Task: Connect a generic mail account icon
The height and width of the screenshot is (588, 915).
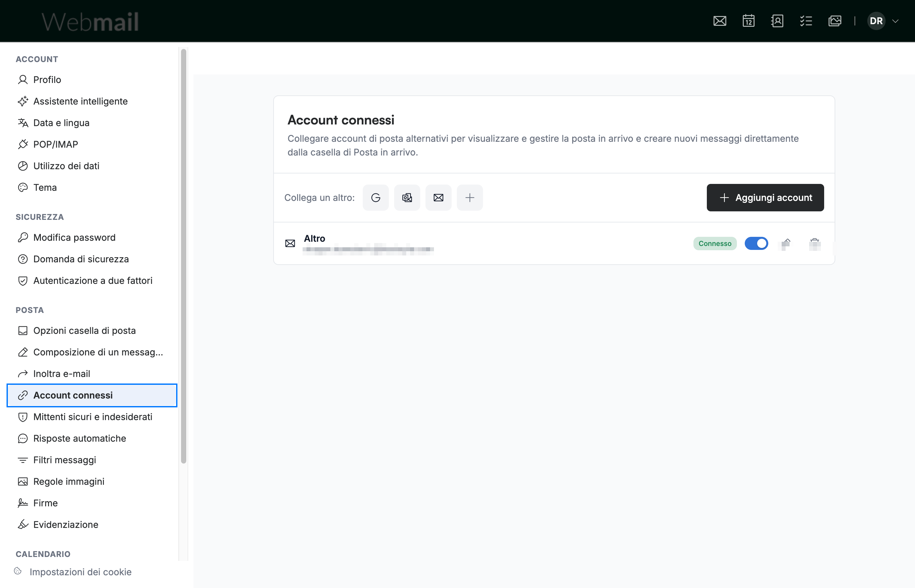Action: 439,198
